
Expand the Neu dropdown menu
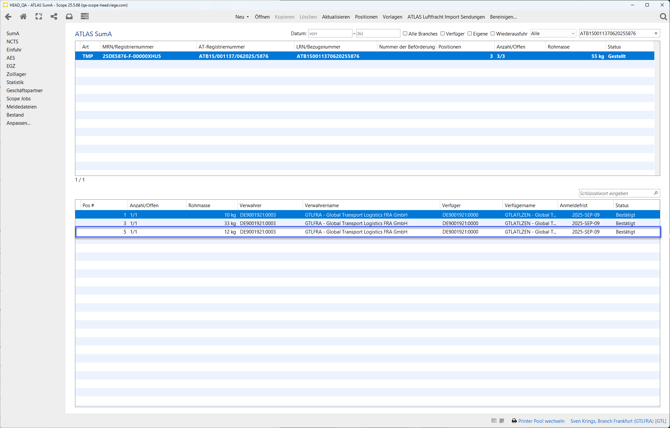click(x=242, y=17)
